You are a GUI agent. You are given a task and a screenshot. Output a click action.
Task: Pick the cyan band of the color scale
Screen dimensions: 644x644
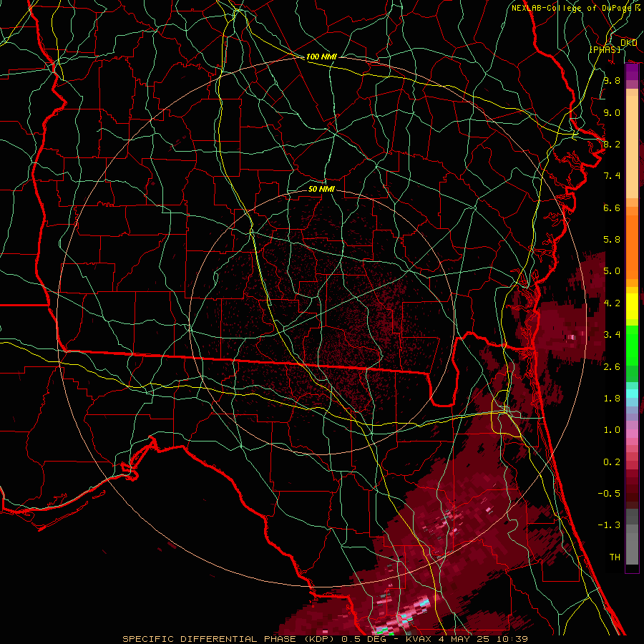click(x=632, y=394)
